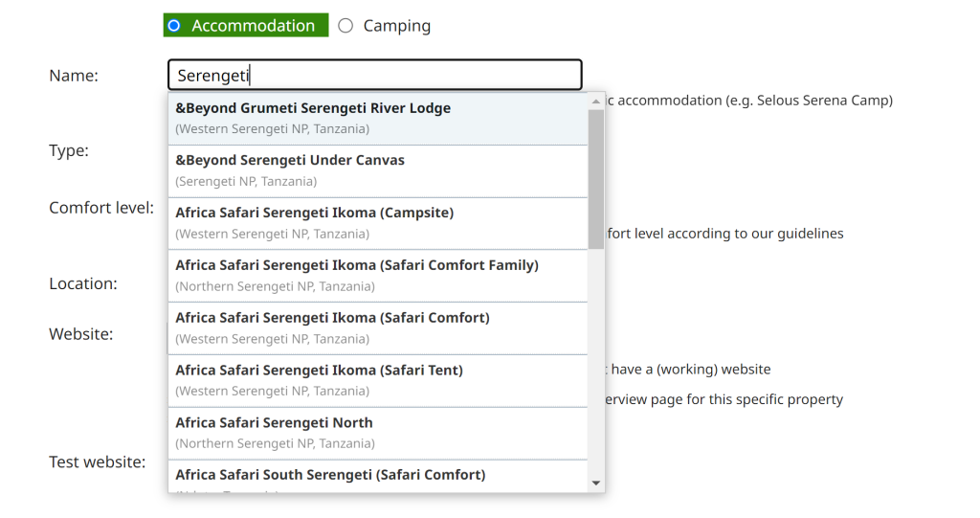Click the Test website: label
This screenshot has height=518, width=980.
(x=97, y=462)
